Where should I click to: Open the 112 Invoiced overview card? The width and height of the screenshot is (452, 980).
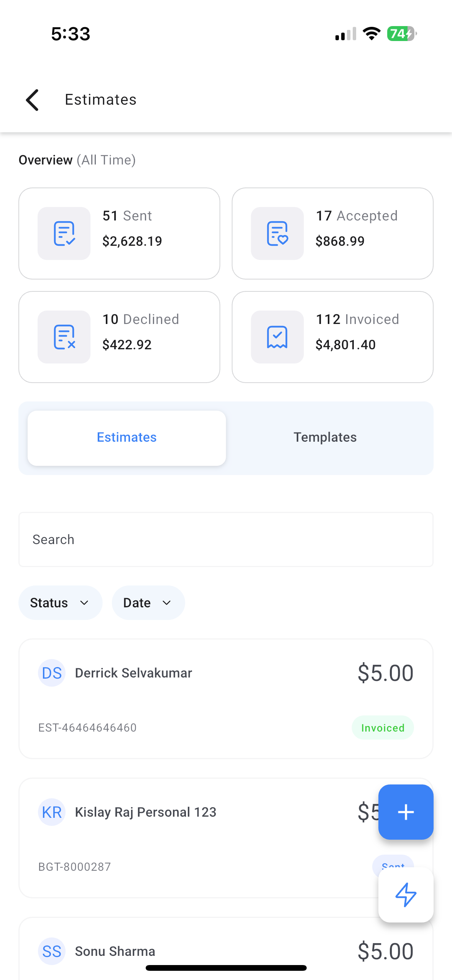tap(332, 337)
